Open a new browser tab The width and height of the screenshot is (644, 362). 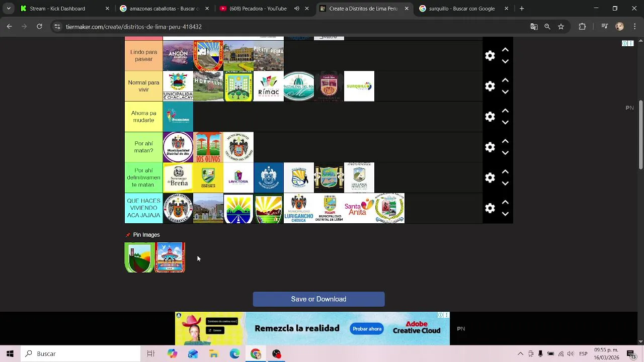click(x=522, y=9)
